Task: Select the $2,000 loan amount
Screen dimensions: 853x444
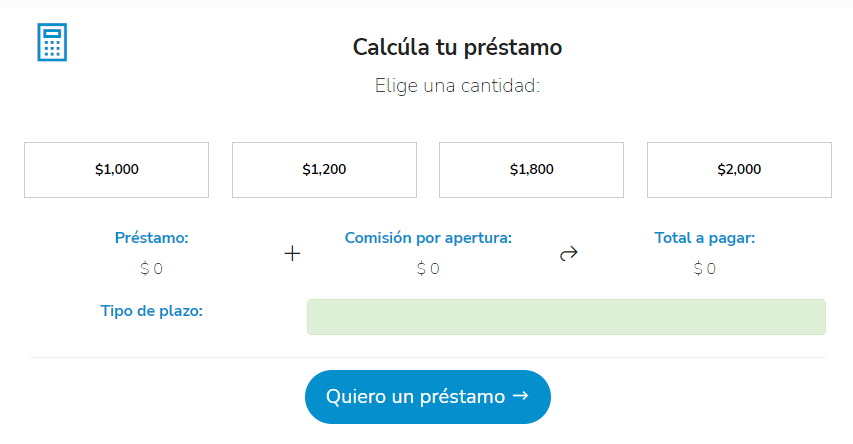Action: click(x=739, y=170)
